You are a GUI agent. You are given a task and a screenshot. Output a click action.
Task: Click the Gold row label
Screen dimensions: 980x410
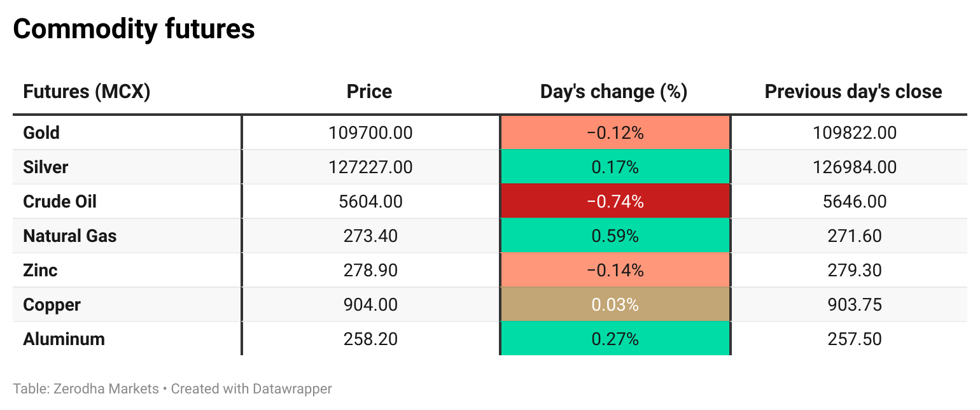click(41, 133)
